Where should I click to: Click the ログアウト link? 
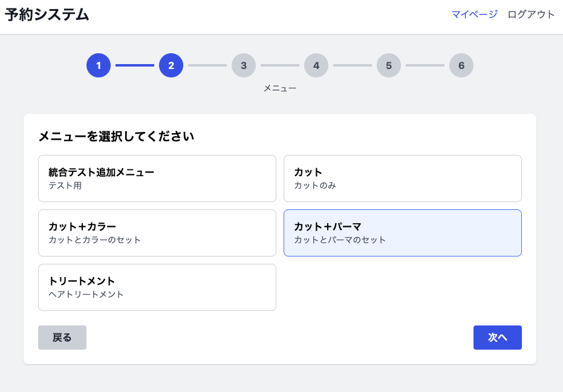[531, 15]
